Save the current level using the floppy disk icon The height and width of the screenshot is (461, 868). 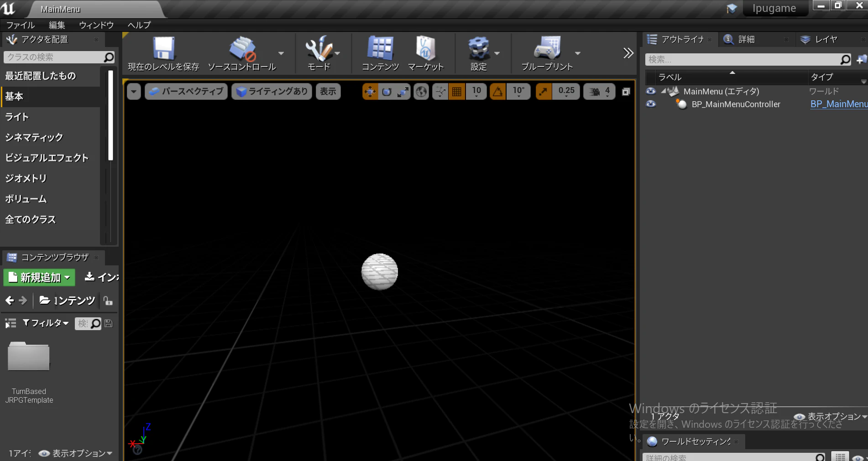tap(163, 48)
